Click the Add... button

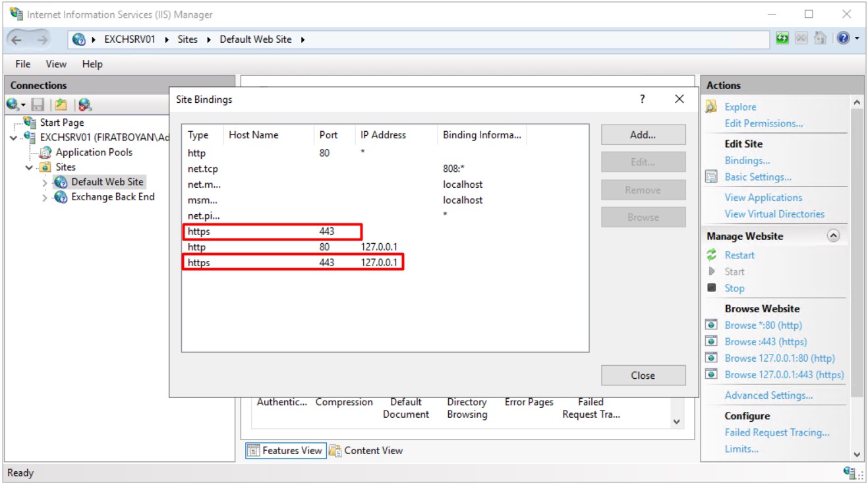(643, 135)
